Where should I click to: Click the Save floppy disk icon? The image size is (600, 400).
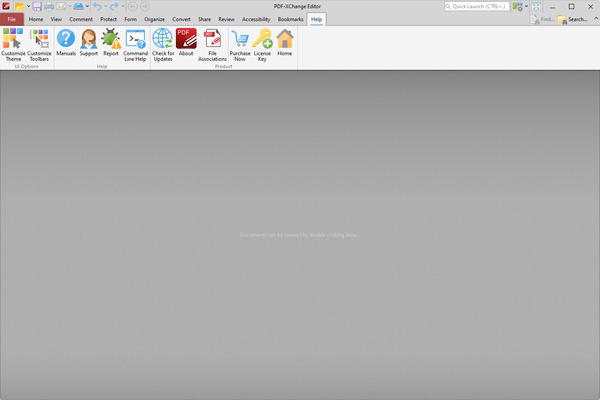(x=37, y=6)
